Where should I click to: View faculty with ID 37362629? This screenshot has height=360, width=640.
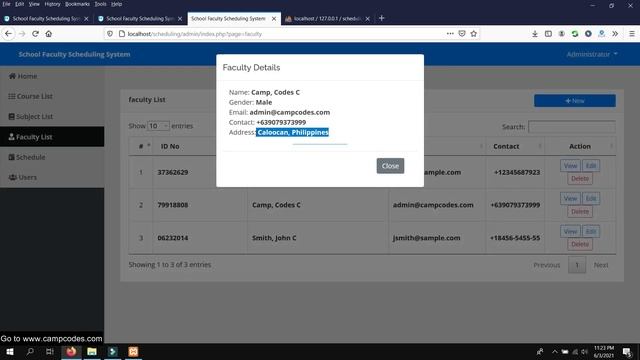(570, 166)
